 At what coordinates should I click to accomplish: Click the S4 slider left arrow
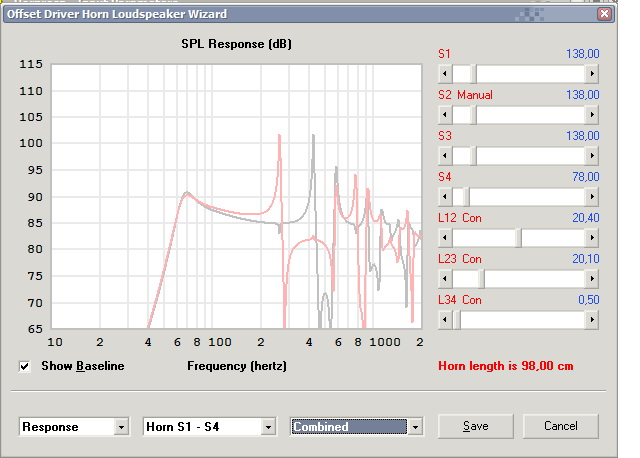click(x=445, y=197)
